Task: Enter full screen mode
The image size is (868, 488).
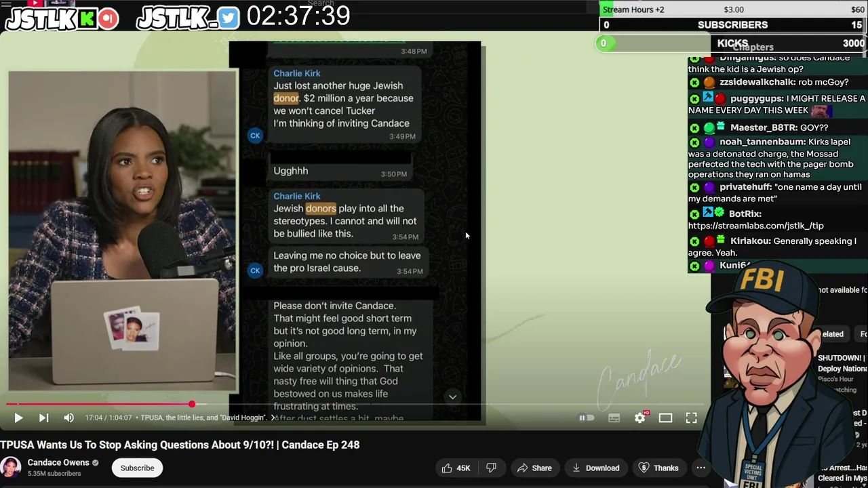Action: coord(691,418)
